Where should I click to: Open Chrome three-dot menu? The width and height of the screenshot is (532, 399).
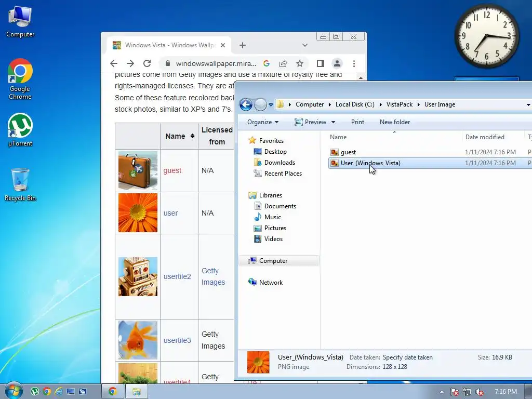pos(354,63)
